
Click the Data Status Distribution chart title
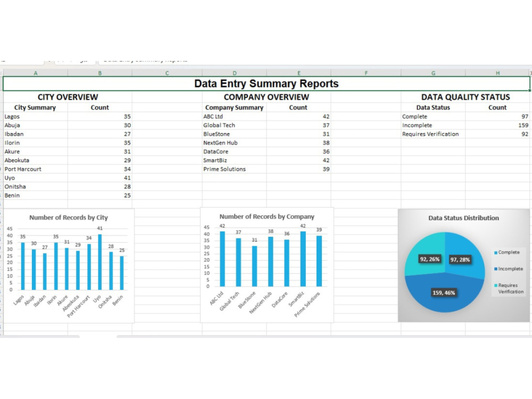463,218
